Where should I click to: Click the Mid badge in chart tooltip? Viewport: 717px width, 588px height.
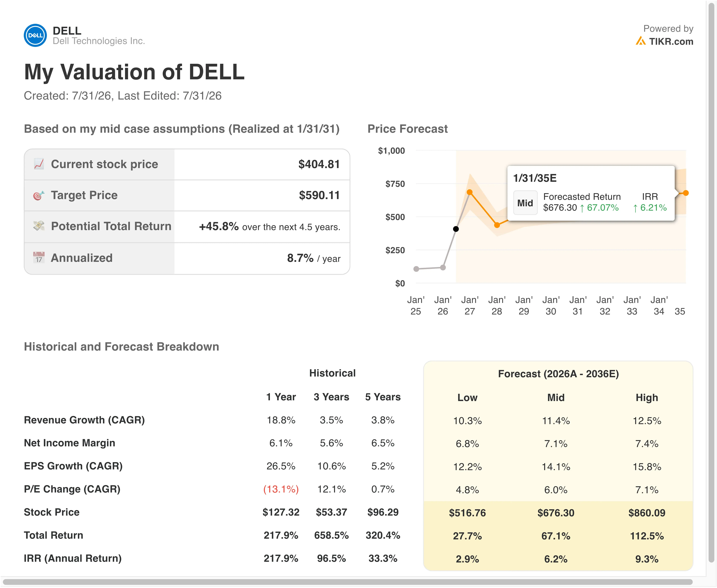(x=525, y=203)
